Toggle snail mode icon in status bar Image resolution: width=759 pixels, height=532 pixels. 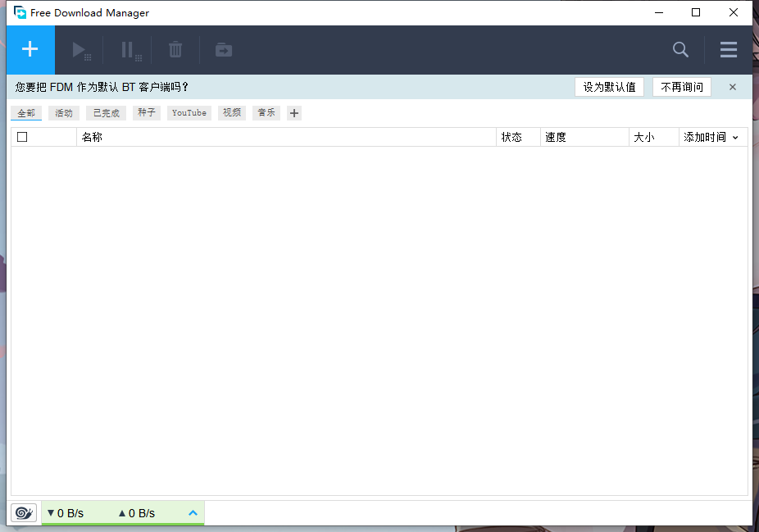tap(24, 512)
